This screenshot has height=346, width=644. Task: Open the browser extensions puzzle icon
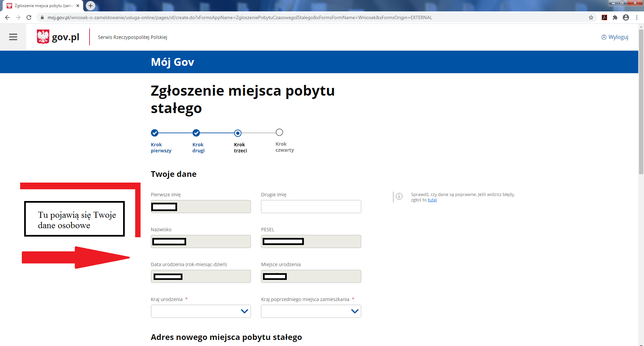(x=615, y=17)
